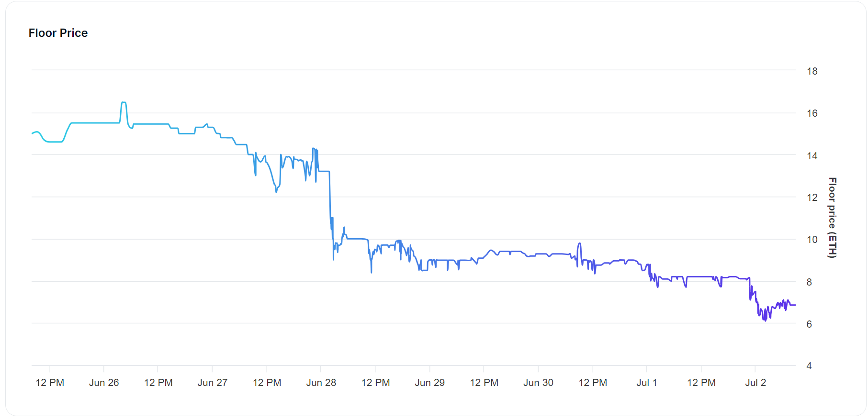This screenshot has height=419, width=868.
Task: Click the 12 PM label between Jun 30 and Jul 1
Action: tap(593, 383)
